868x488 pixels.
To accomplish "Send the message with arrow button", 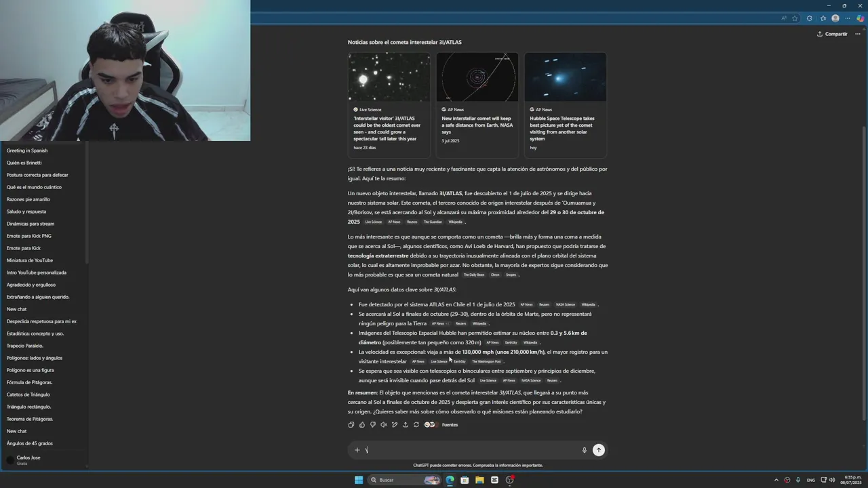I will [x=598, y=450].
